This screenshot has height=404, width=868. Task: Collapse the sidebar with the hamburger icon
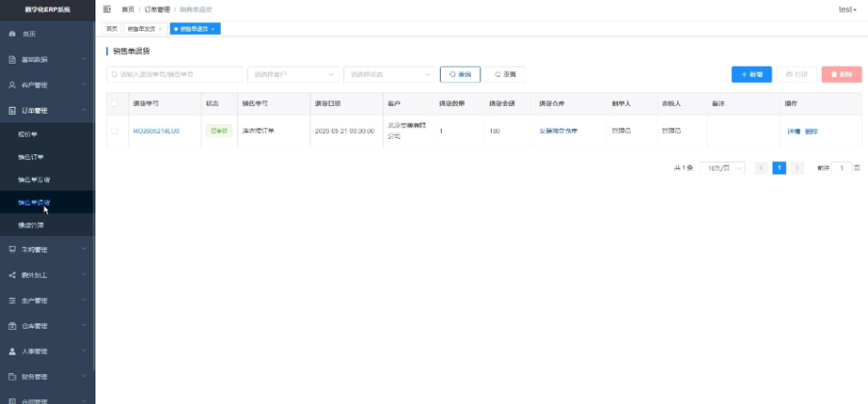click(107, 10)
